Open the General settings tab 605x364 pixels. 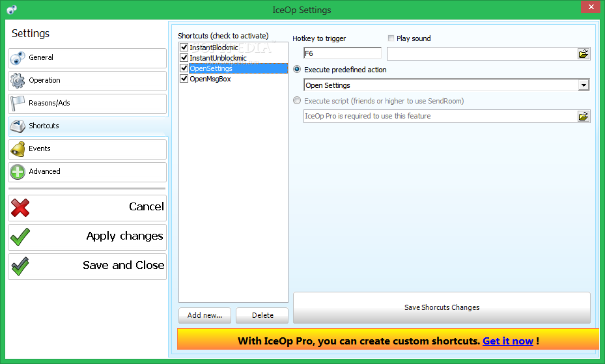tap(87, 58)
